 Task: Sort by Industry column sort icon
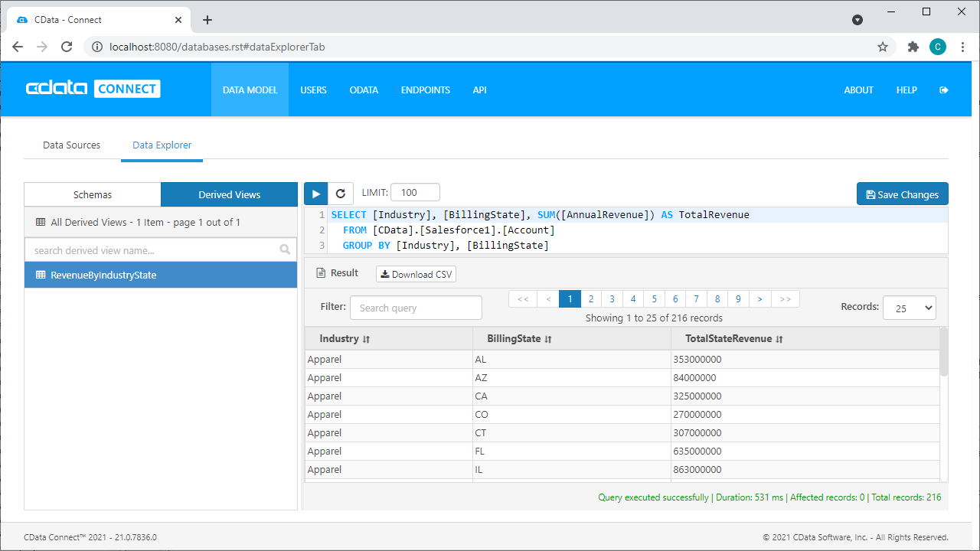pos(367,339)
